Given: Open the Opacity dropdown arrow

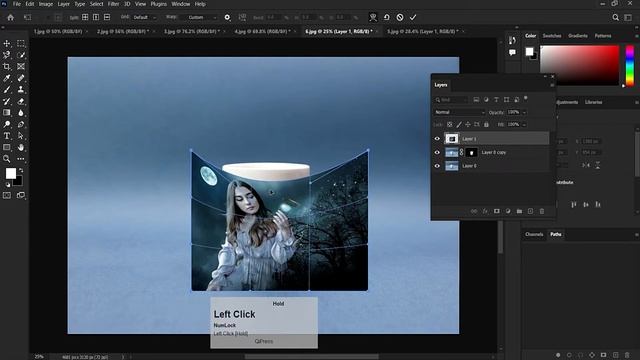Looking at the screenshot, I should (x=524, y=112).
